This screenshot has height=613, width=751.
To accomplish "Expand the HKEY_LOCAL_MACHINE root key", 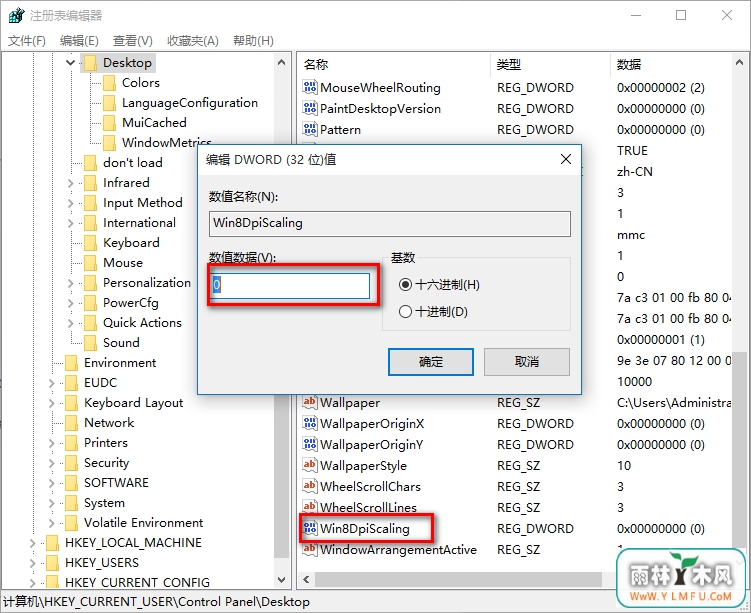I will [32, 543].
